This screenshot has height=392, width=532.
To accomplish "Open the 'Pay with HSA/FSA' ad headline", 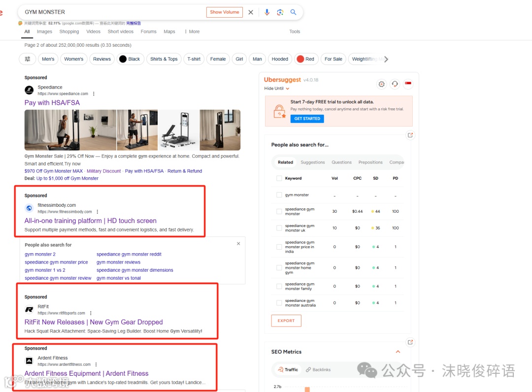I will tap(52, 103).
